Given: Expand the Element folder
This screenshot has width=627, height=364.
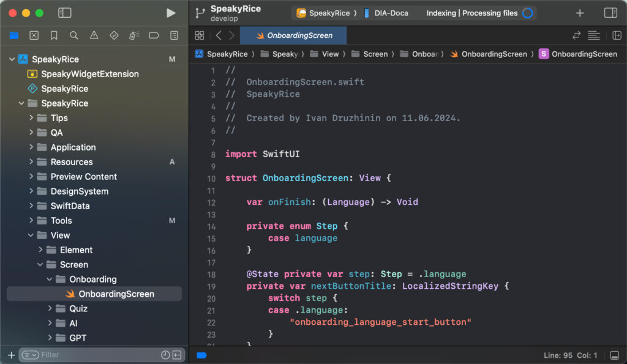Looking at the screenshot, I should tap(40, 250).
